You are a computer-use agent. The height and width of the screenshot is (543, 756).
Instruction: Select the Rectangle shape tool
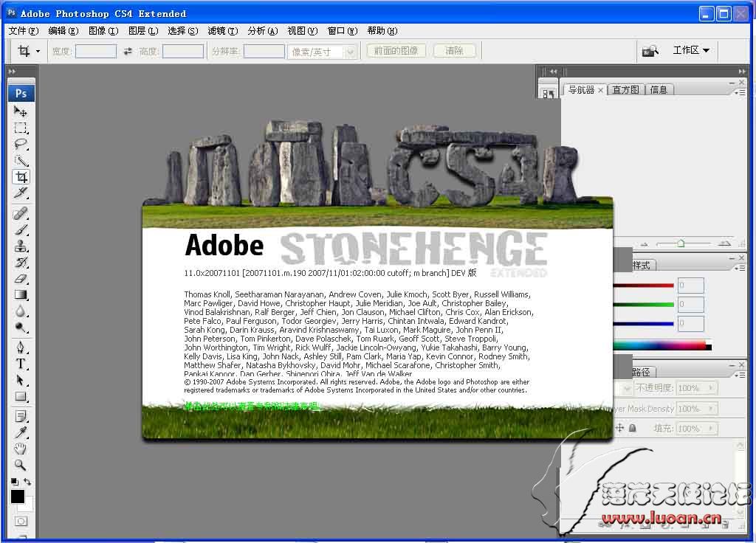[x=20, y=396]
